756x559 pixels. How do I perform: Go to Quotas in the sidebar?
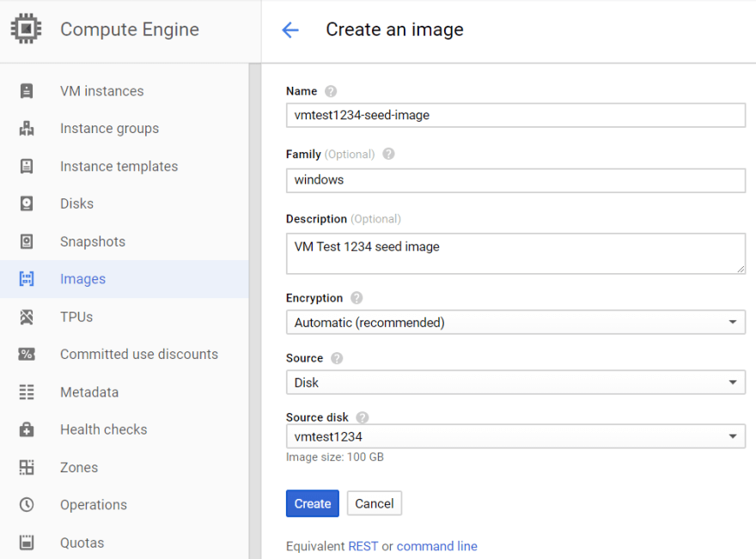coord(125,542)
